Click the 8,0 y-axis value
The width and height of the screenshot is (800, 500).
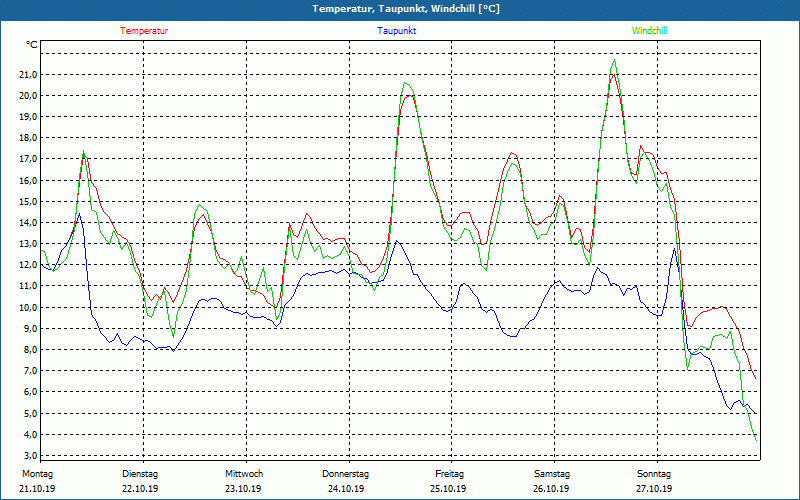click(x=31, y=349)
